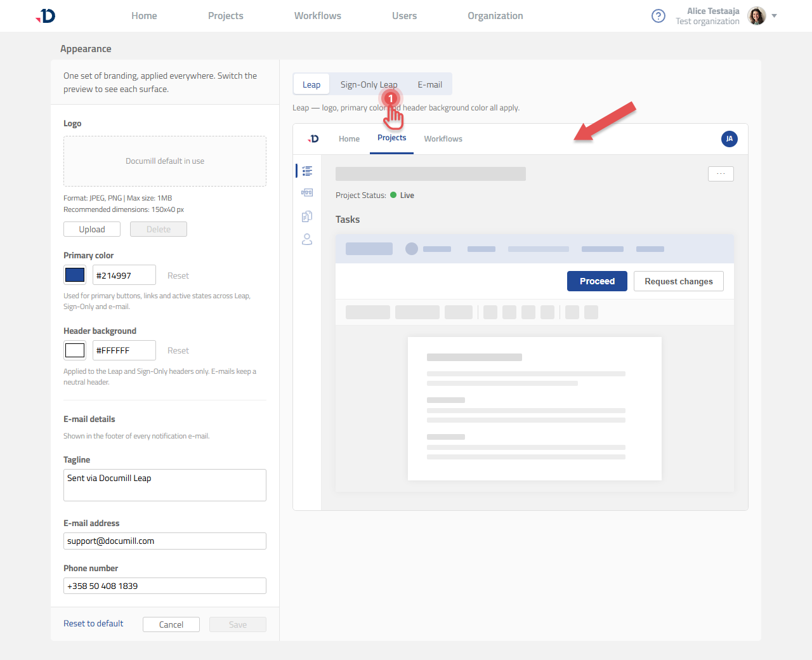
Task: Click the Phone number field
Action: coord(165,586)
